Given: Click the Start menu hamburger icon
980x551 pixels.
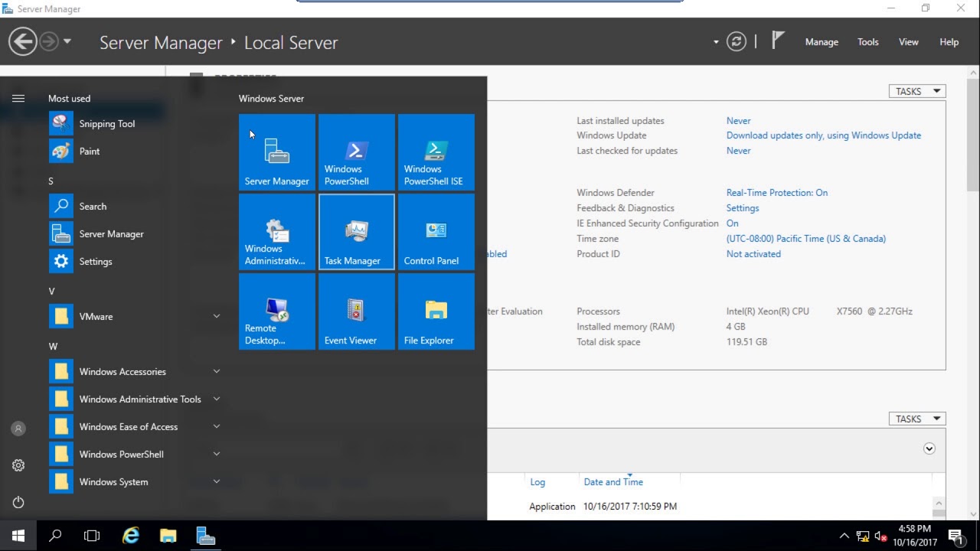Looking at the screenshot, I should [x=18, y=98].
